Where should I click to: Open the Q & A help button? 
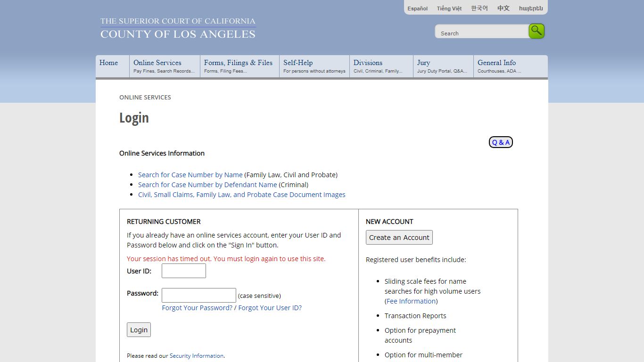tap(501, 142)
